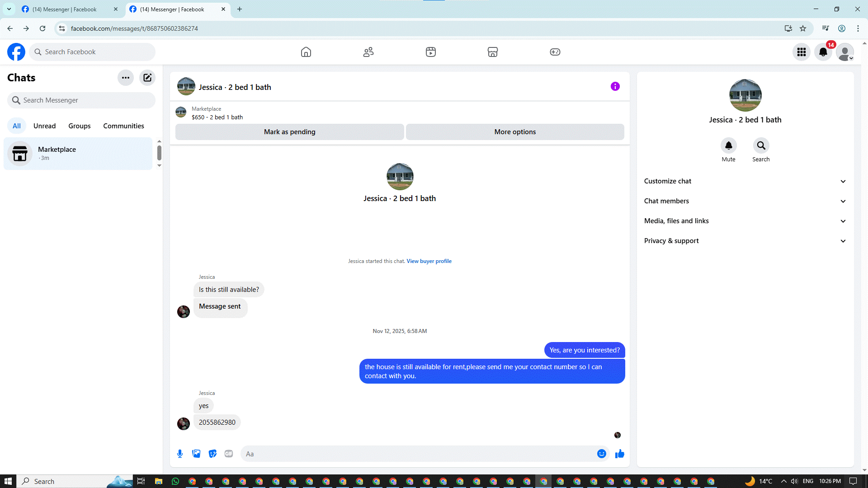Open the Video (Reels) icon
The height and width of the screenshot is (488, 868).
coord(431,52)
